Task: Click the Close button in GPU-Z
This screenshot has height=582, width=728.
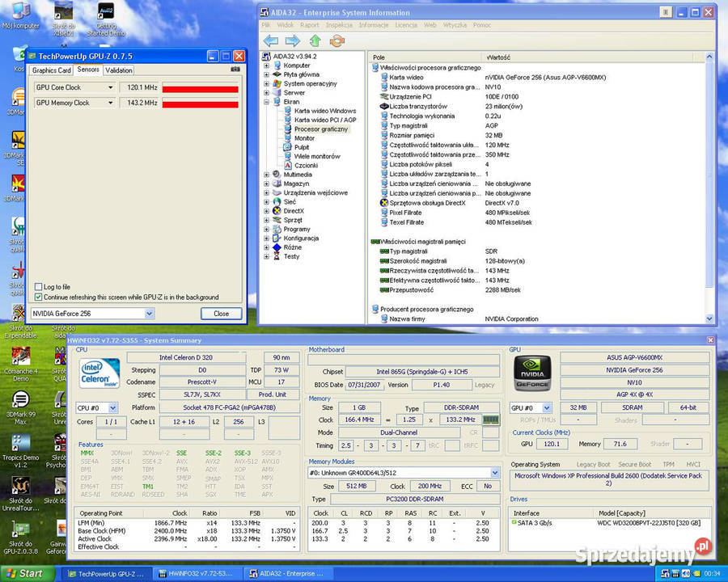Action: (x=222, y=314)
